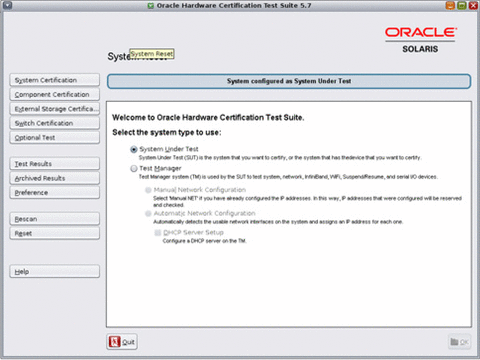Click the System Under Test description text
This screenshot has width=480, height=360.
(x=280, y=157)
